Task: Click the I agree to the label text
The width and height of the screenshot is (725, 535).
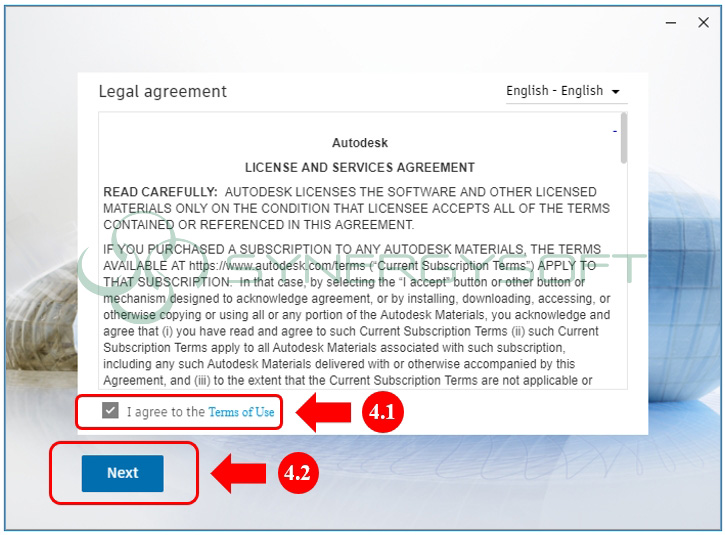Action: click(x=165, y=412)
